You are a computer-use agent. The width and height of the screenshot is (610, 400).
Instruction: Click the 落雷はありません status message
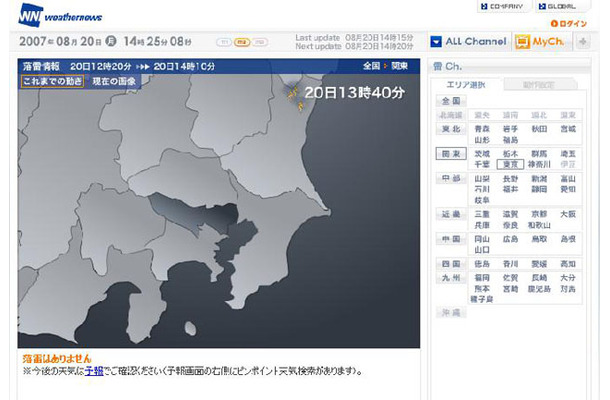[57, 358]
